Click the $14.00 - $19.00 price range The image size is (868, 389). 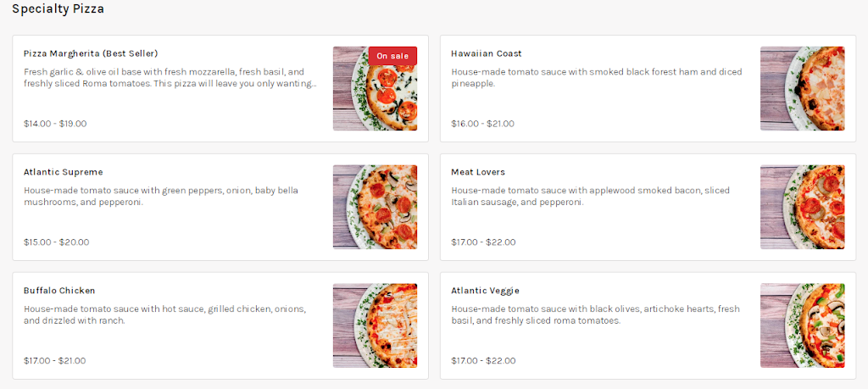click(55, 124)
